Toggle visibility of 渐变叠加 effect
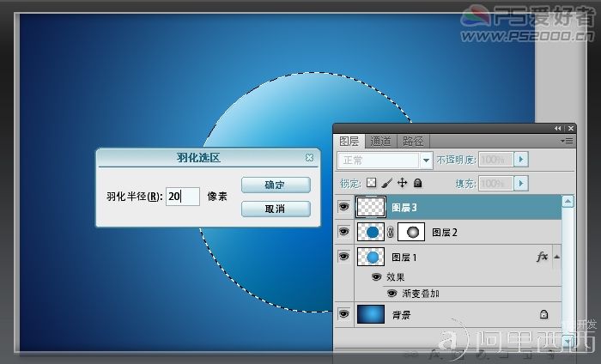The width and height of the screenshot is (601, 364). [x=392, y=294]
